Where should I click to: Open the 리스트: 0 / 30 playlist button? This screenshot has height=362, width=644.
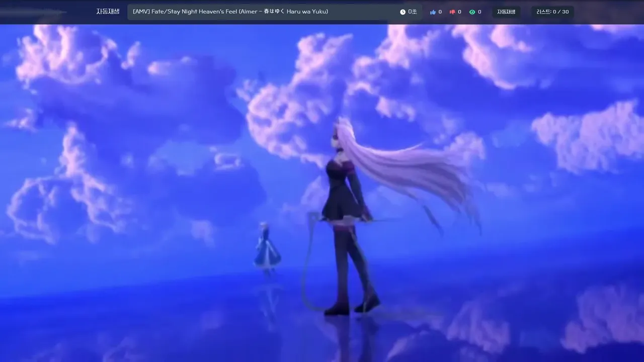click(552, 12)
